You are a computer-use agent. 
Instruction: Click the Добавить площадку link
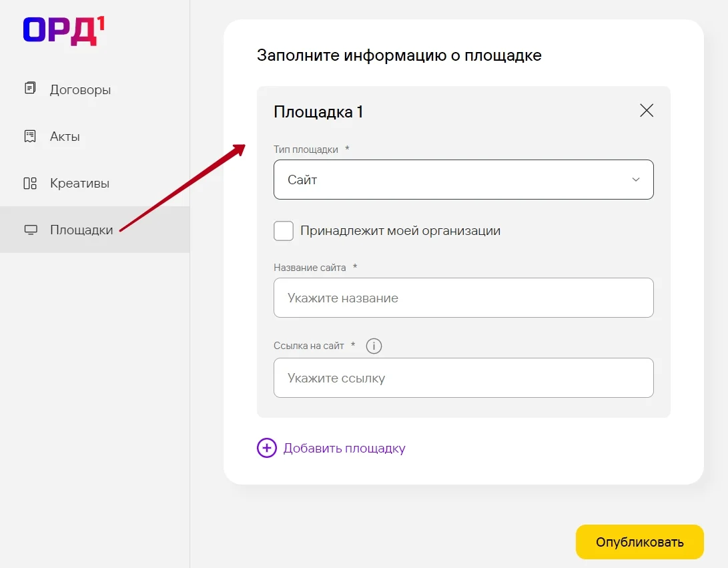click(344, 449)
